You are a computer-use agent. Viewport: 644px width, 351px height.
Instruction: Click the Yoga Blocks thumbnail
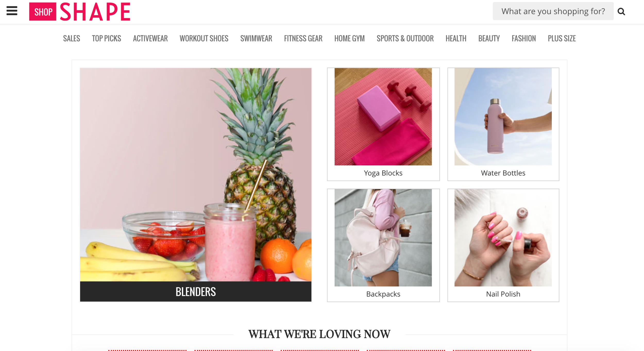pos(383,116)
